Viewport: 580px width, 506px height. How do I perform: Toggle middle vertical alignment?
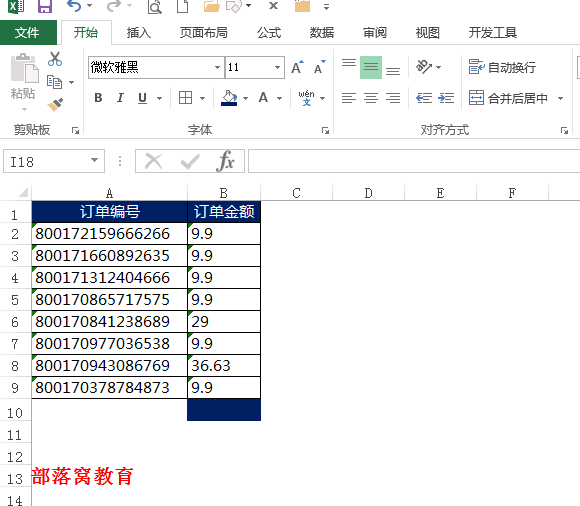pos(371,67)
